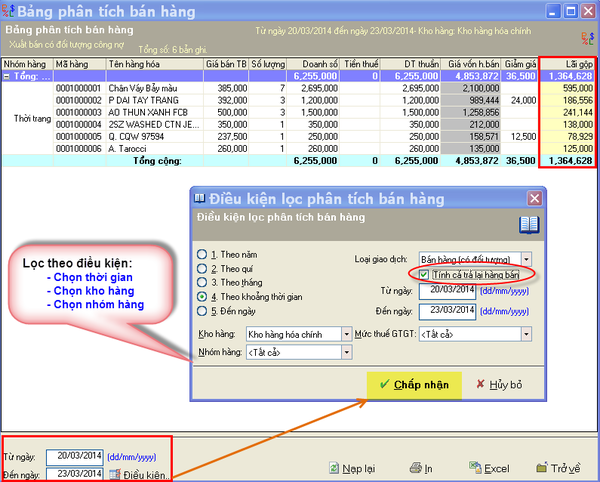The width and height of the screenshot is (600, 482).
Task: Click the Điều kiện filter icon
Action: point(115,473)
